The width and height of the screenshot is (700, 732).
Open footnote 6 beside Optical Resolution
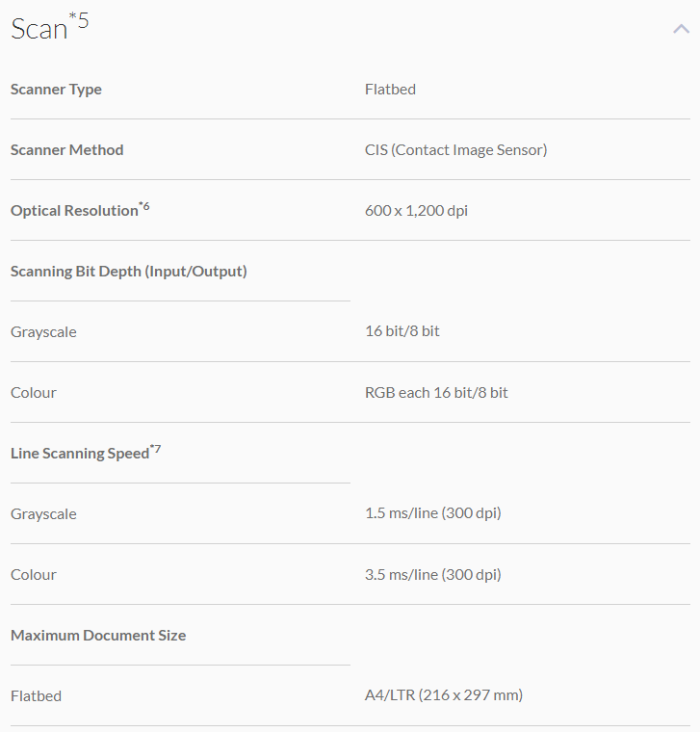point(144,205)
